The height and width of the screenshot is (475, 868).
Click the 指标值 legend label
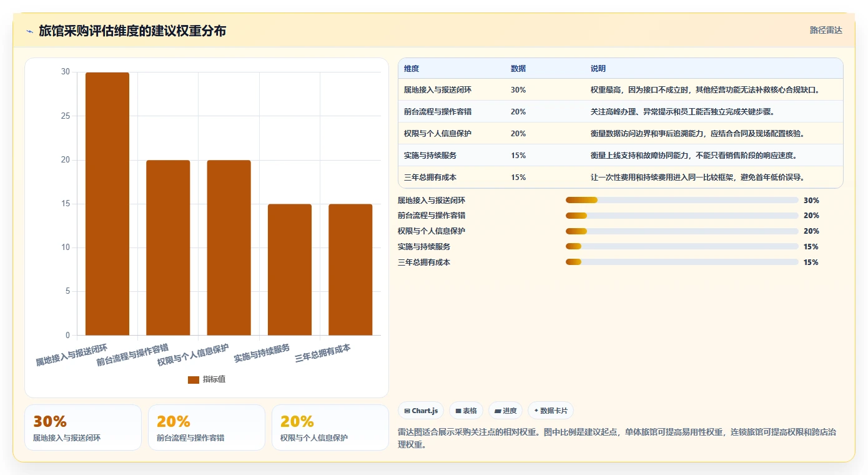pos(214,379)
